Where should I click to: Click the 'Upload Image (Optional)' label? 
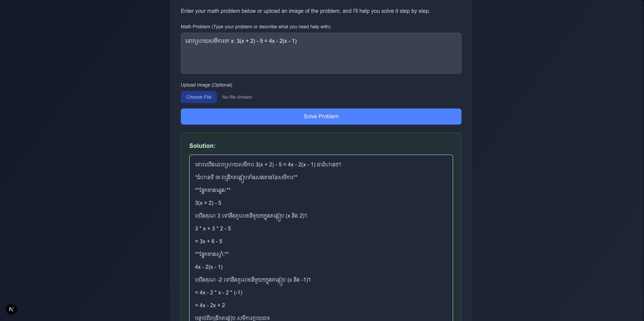(x=206, y=85)
